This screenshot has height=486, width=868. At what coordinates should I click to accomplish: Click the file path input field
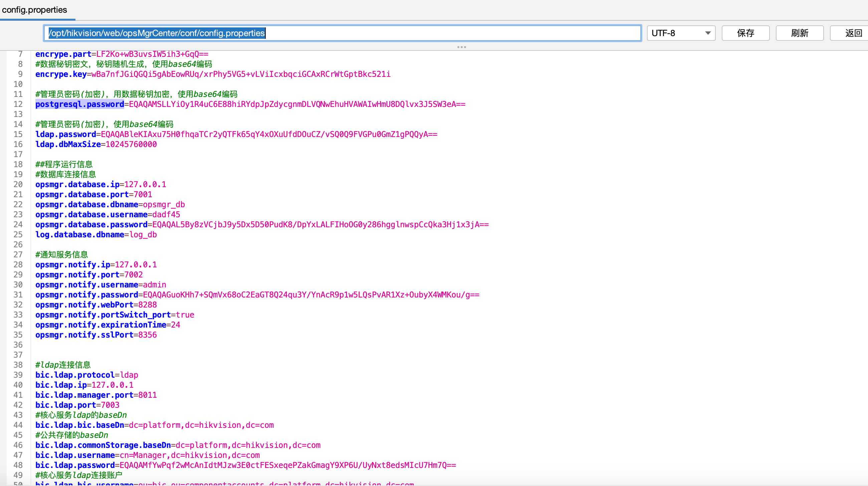[342, 33]
